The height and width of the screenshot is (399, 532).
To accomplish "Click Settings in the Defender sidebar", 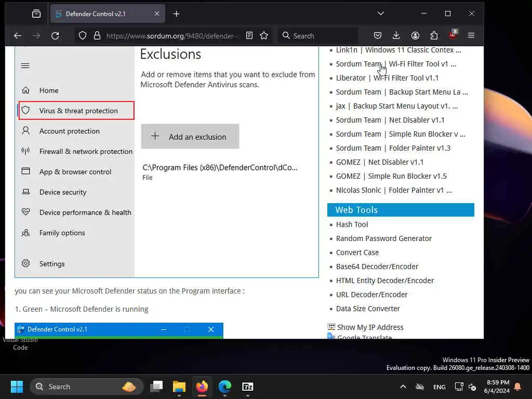I will coord(52,264).
